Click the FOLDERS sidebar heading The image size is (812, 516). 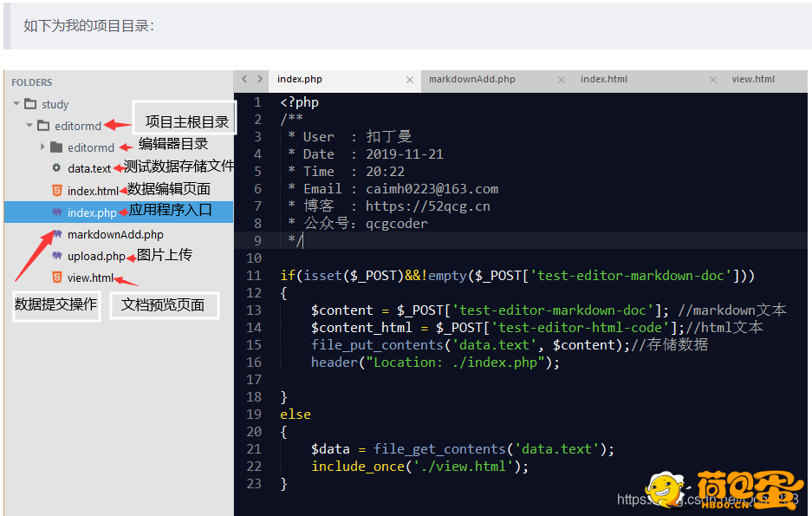click(32, 82)
